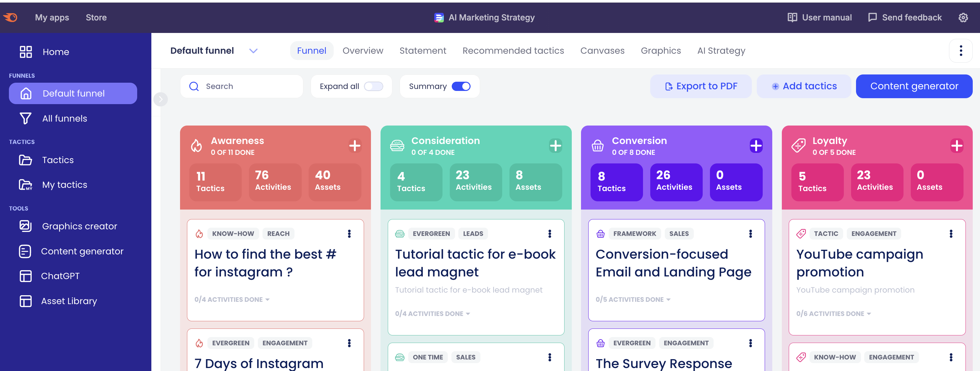Select the ChatGPT tool in the sidebar
The image size is (980, 371).
coord(60,275)
